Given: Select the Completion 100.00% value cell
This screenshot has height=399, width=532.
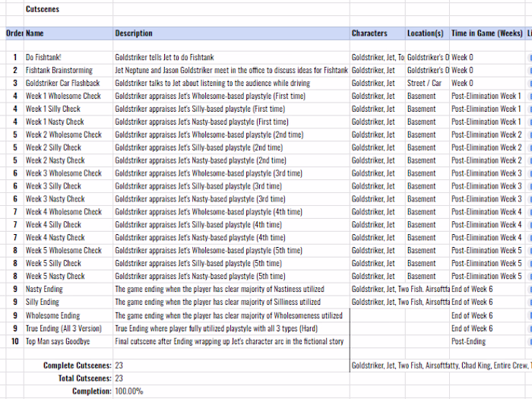Looking at the screenshot, I should point(129,391).
